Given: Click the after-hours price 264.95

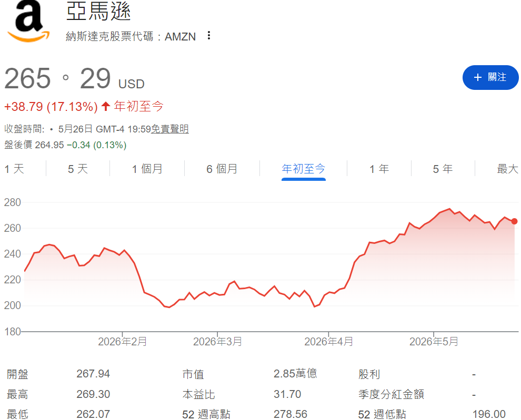Looking at the screenshot, I should click(49, 145).
